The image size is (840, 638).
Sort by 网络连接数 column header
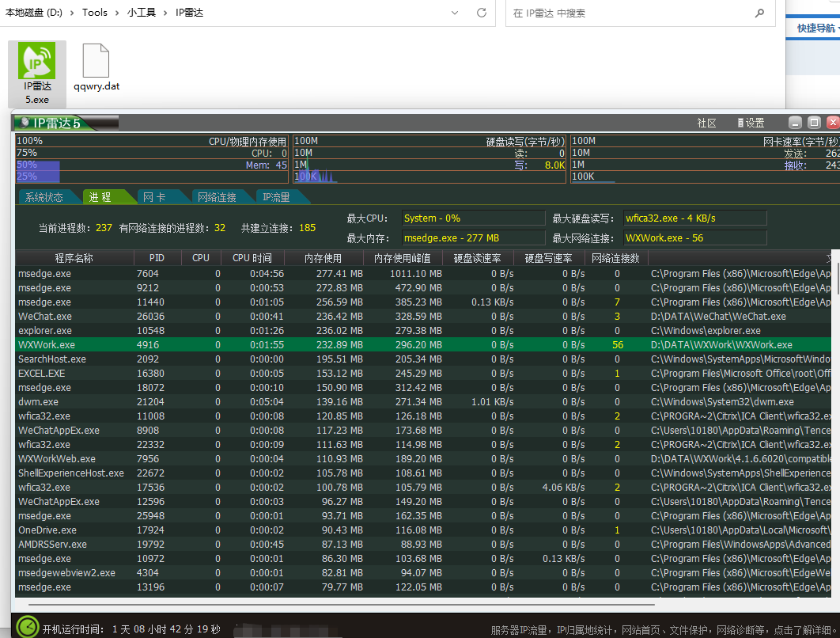[x=615, y=258]
